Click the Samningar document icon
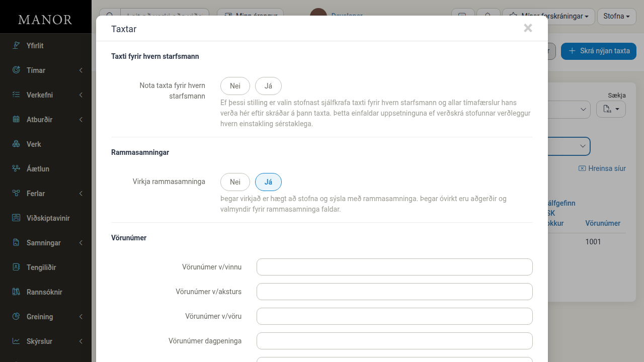This screenshot has height=362, width=644. (x=16, y=243)
